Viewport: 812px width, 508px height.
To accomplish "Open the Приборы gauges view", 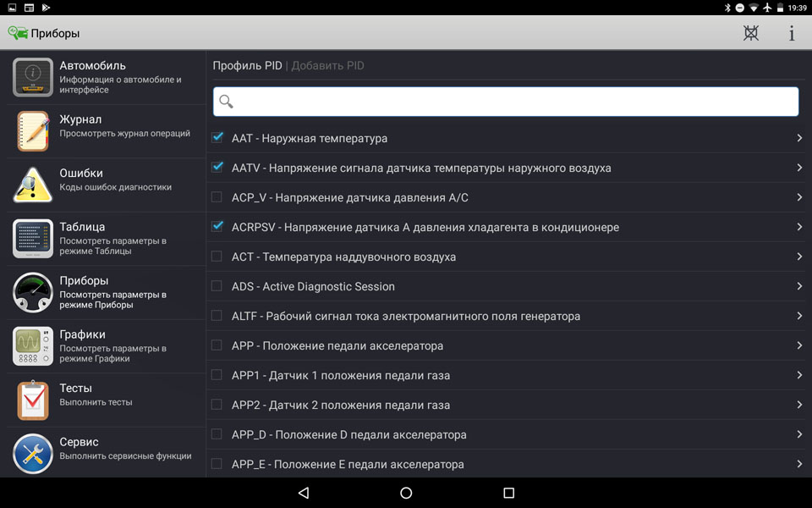I will tap(32, 292).
